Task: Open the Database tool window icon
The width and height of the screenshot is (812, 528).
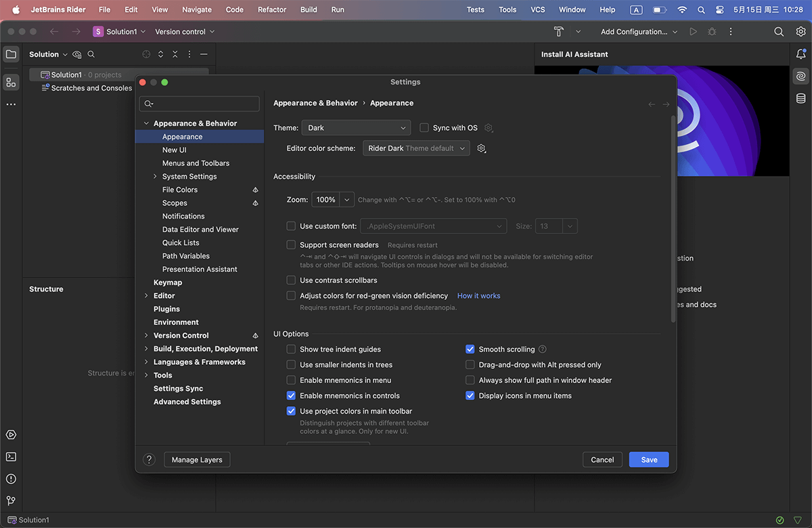Action: pyautogui.click(x=801, y=98)
